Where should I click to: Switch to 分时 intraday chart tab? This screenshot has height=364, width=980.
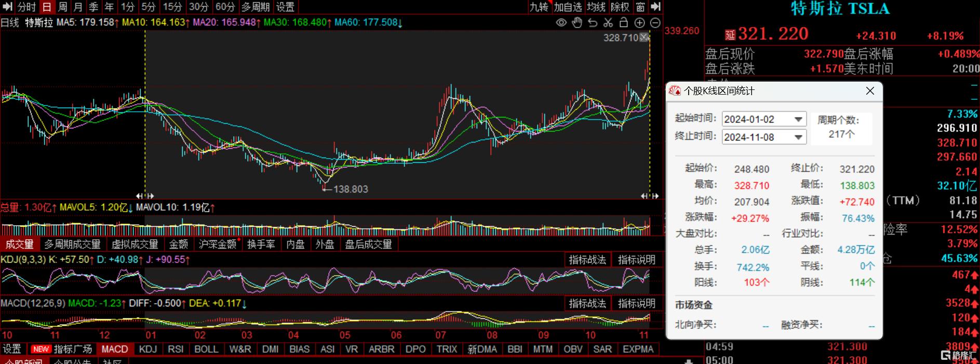26,7
